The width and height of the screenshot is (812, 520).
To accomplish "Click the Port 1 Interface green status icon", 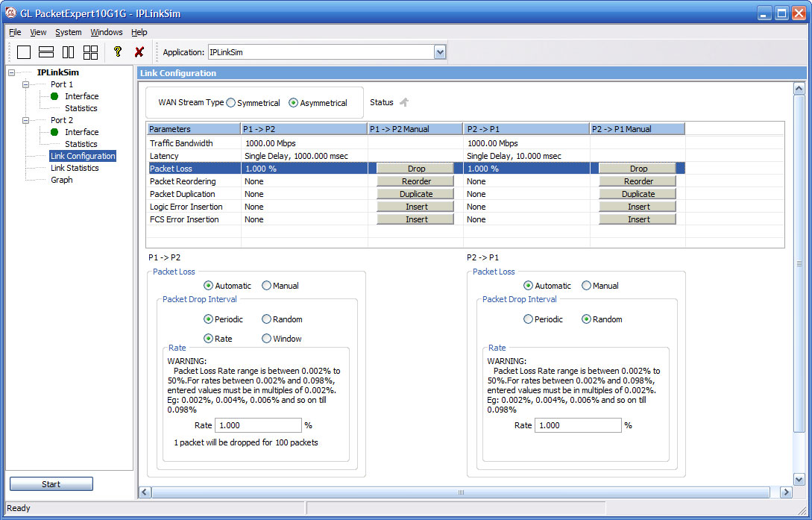I will coord(54,96).
